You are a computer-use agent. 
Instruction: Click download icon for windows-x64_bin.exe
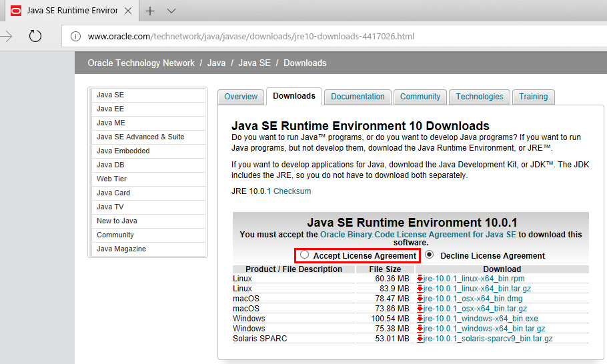[420, 319]
